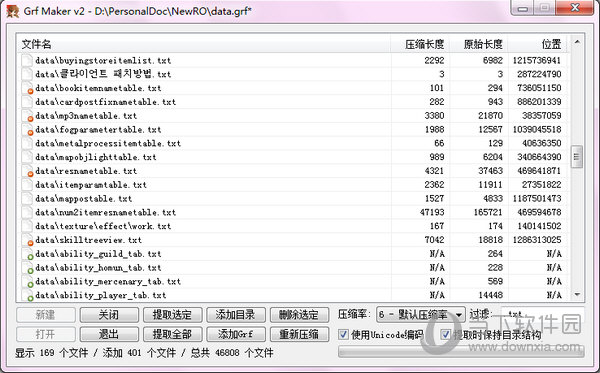This screenshot has width=600, height=373.
Task: Click the file icon of fogparametertable.txt
Action: [27, 130]
